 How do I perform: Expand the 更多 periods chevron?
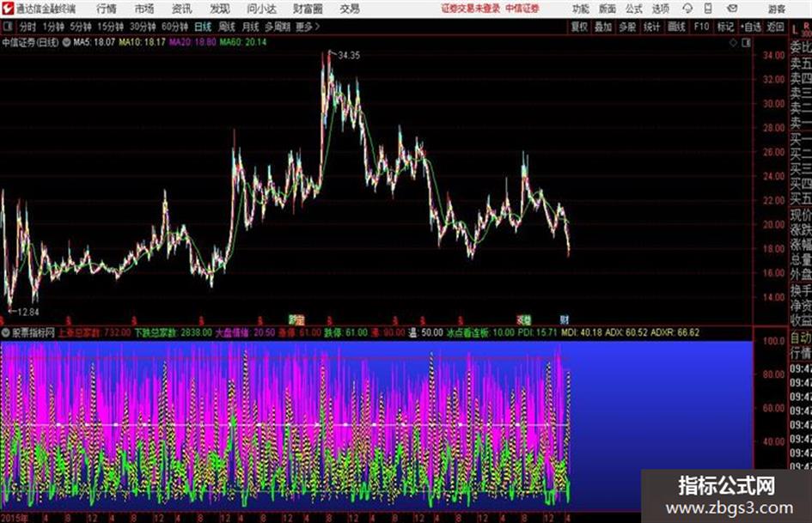point(308,27)
